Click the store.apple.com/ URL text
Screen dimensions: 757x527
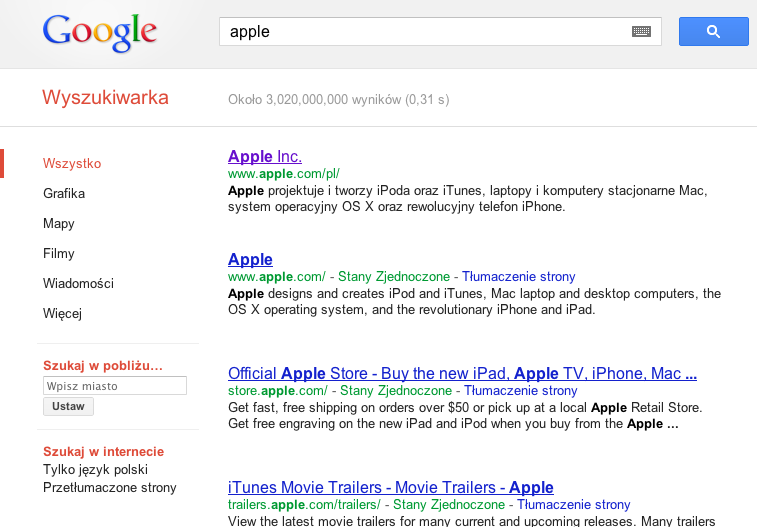[278, 390]
